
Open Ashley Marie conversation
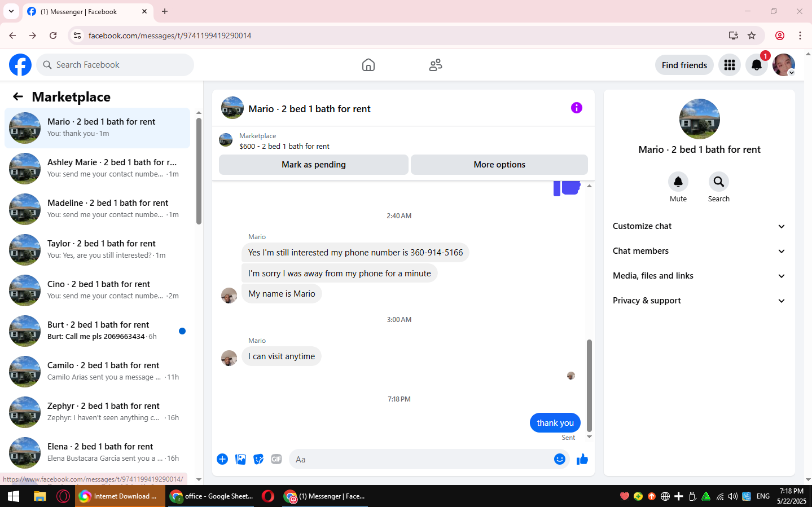click(x=97, y=168)
